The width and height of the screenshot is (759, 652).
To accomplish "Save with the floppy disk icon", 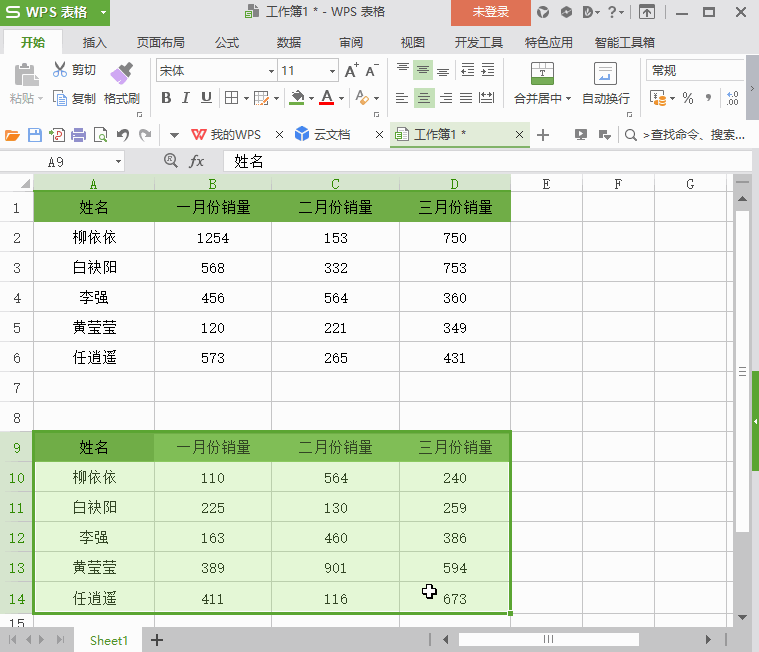I will point(35,135).
